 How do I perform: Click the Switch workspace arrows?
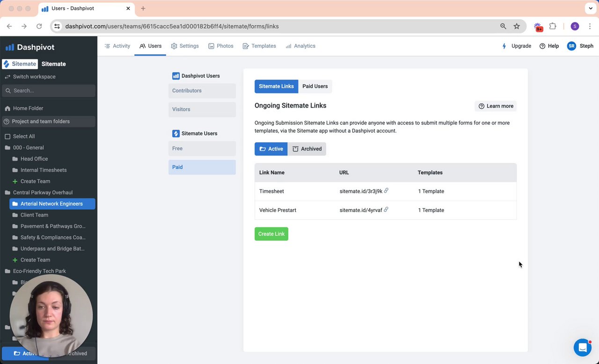point(7,77)
